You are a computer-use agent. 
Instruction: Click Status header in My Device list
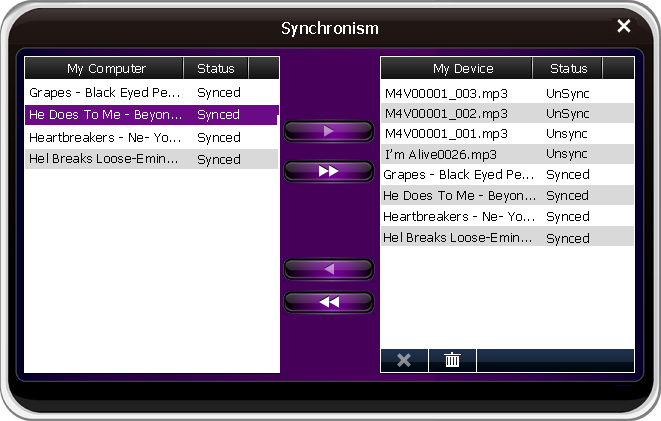(x=568, y=68)
